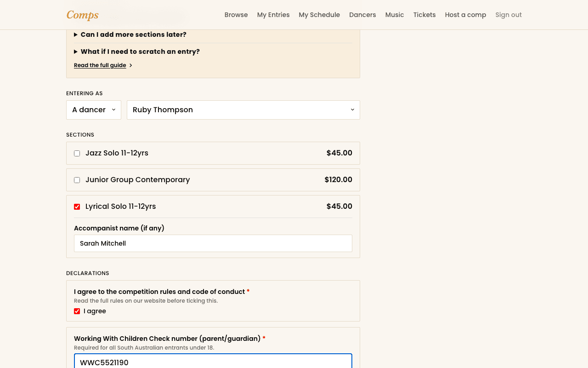Click the Comps logo
This screenshot has height=368, width=588.
coord(83,15)
